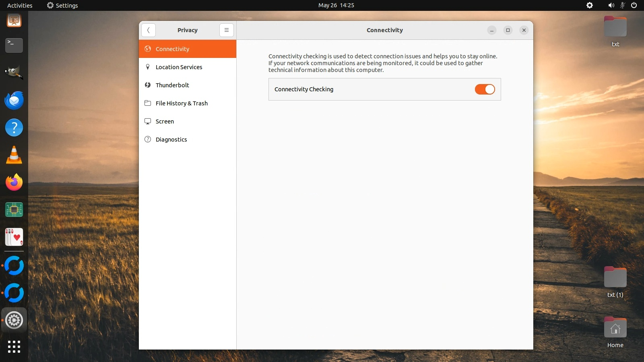
Task: Open the system menu via power icon
Action: pos(634,5)
